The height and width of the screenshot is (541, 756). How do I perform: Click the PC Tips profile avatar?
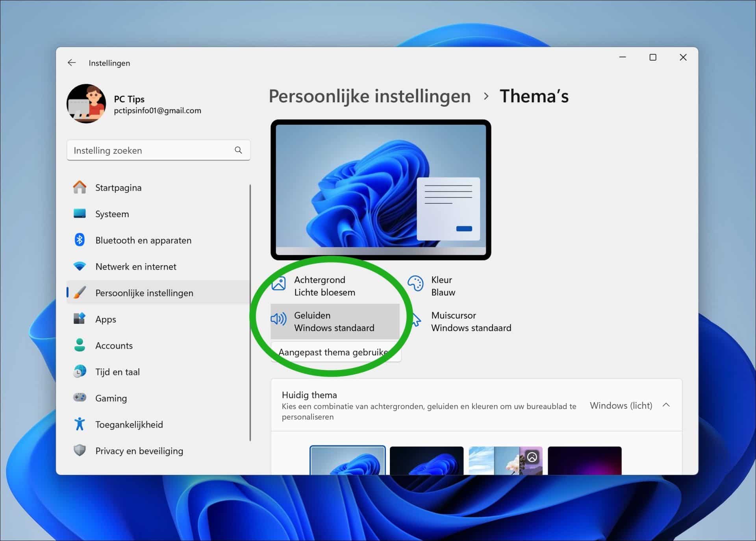[86, 103]
